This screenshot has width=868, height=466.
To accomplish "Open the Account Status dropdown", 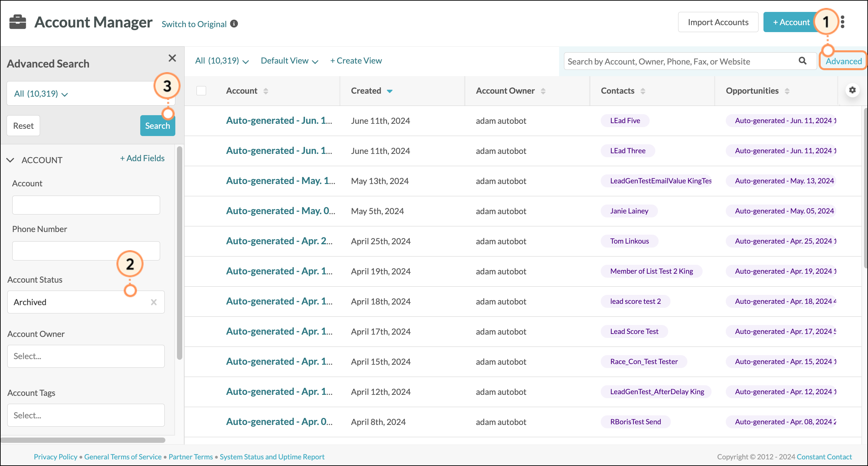I will [x=86, y=302].
